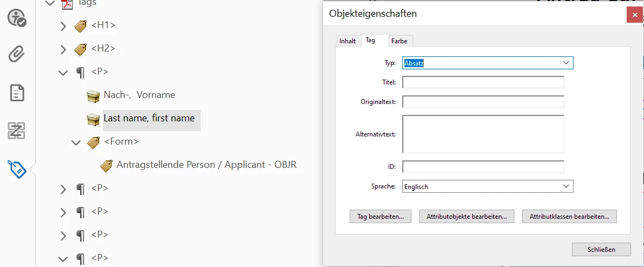Image resolution: width=644 pixels, height=267 pixels.
Task: Open the Typ dropdown showing Absatz
Action: coord(487,63)
